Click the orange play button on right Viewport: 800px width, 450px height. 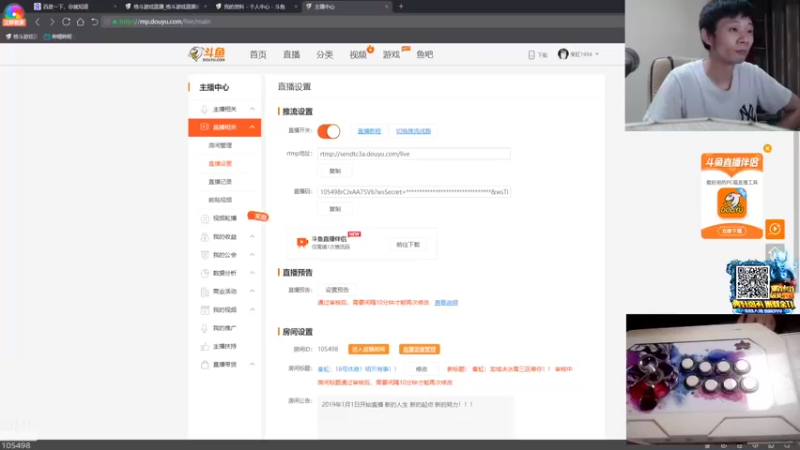click(774, 229)
